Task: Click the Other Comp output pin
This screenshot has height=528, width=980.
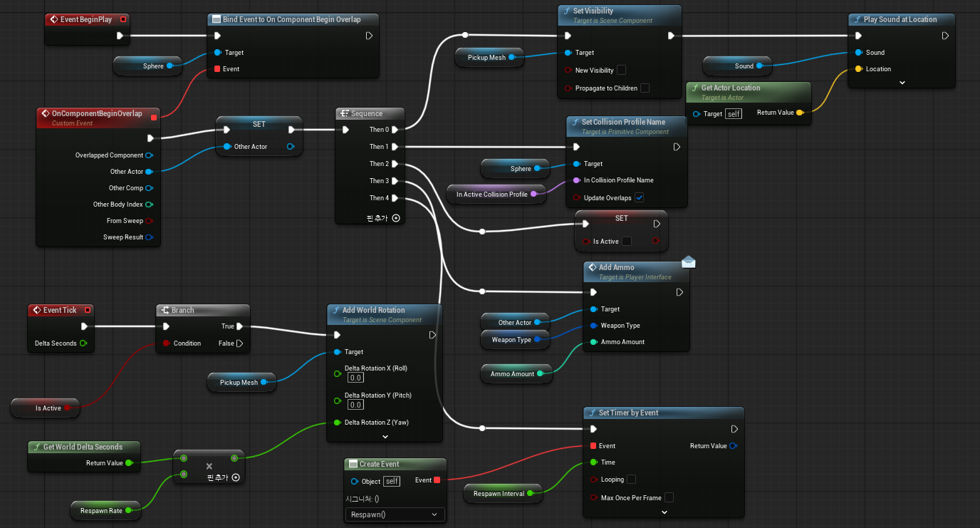Action: coord(150,188)
